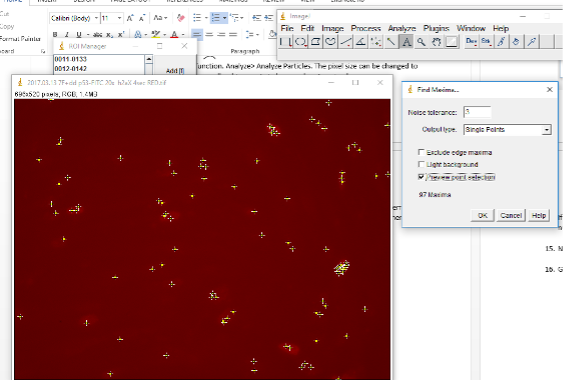The height and width of the screenshot is (380, 564).
Task: Open ImageJ Edit menu
Action: [x=308, y=28]
